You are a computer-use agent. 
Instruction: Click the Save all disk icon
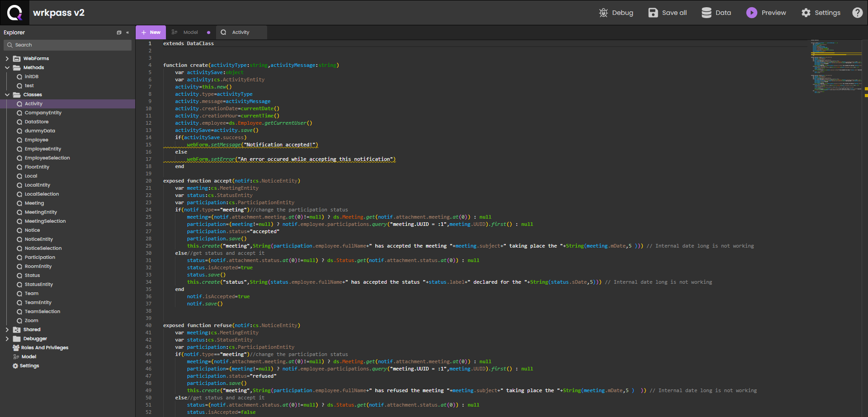(653, 13)
